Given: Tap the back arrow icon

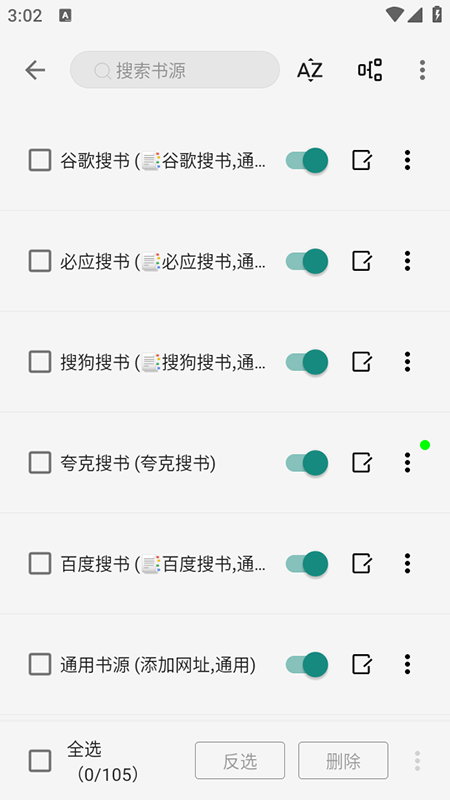Looking at the screenshot, I should pyautogui.click(x=35, y=70).
